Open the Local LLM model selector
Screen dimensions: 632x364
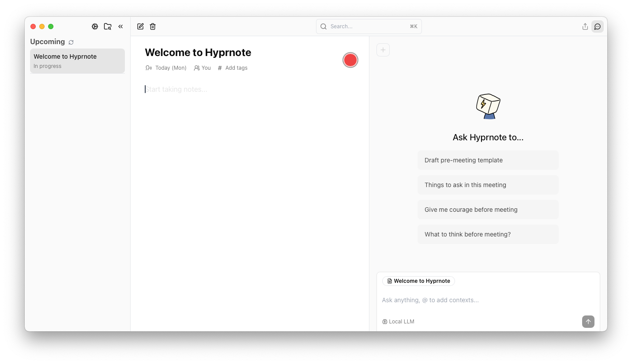(x=398, y=321)
